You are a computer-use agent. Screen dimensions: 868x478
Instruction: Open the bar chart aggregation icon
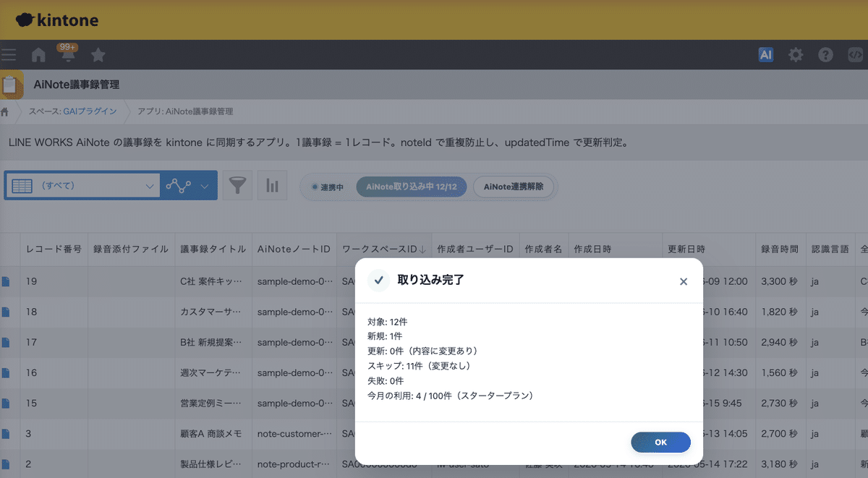click(x=272, y=186)
